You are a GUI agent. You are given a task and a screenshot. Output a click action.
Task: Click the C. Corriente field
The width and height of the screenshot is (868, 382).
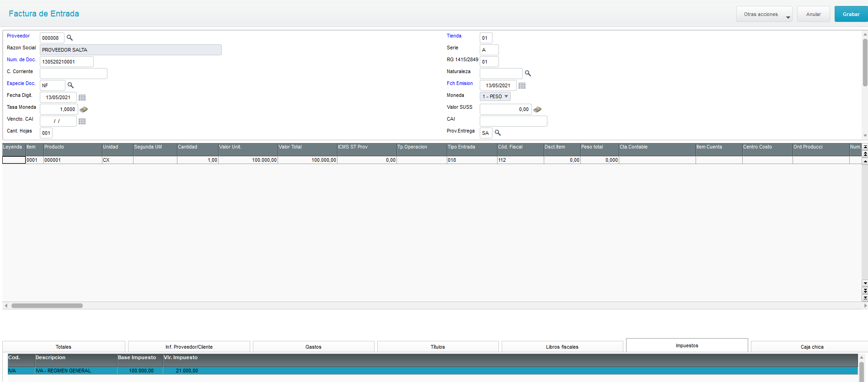coord(74,74)
